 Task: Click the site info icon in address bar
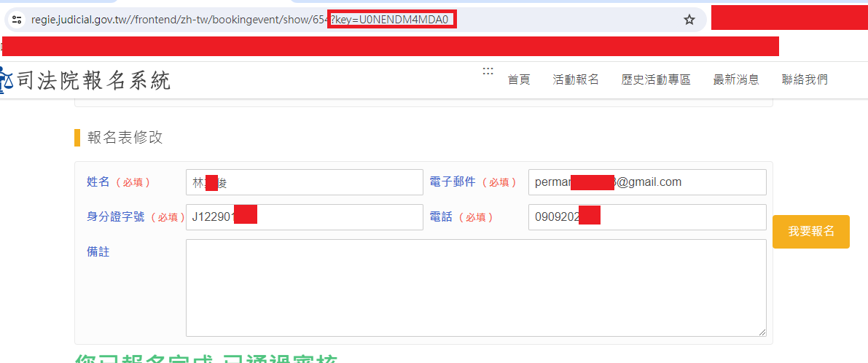tap(17, 20)
